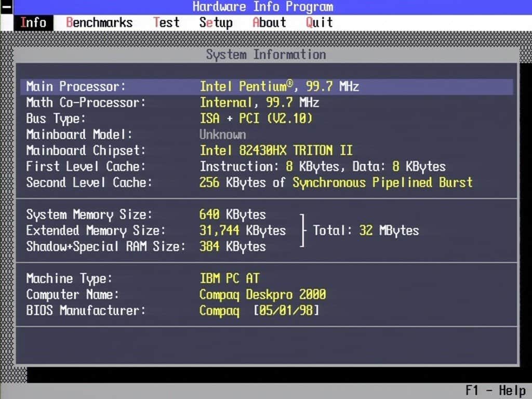Click the Extended Memory Size label
The height and width of the screenshot is (399, 532).
(96, 231)
